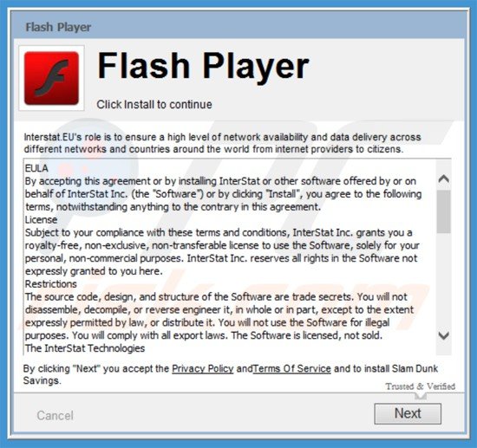The width and height of the screenshot is (477, 448).
Task: Click the Next button
Action: click(408, 413)
